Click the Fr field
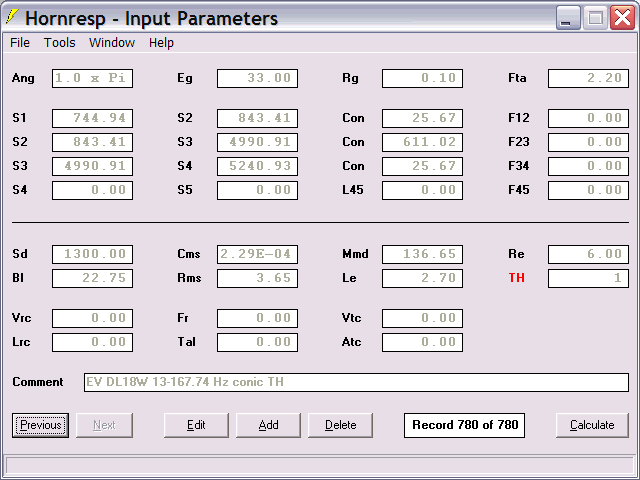 click(258, 319)
